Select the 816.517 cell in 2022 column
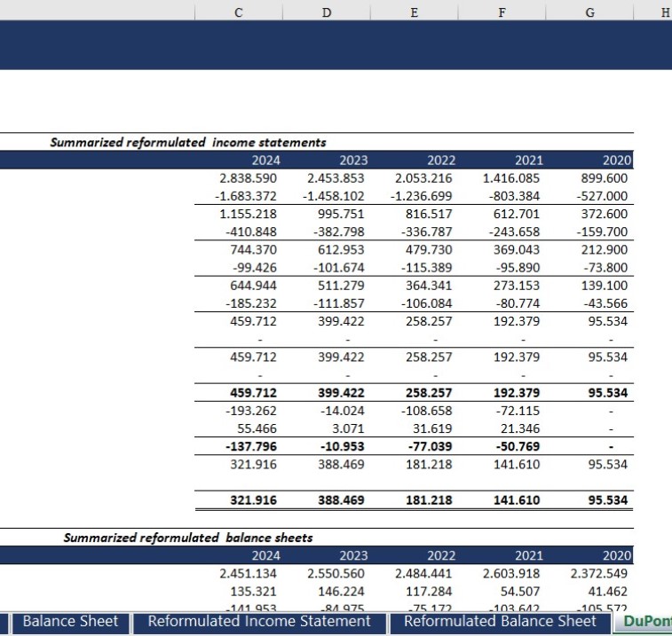 pos(423,214)
